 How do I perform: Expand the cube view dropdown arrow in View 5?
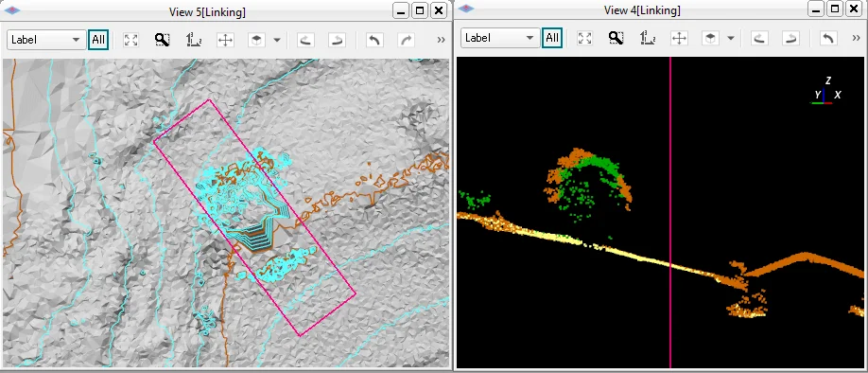277,41
